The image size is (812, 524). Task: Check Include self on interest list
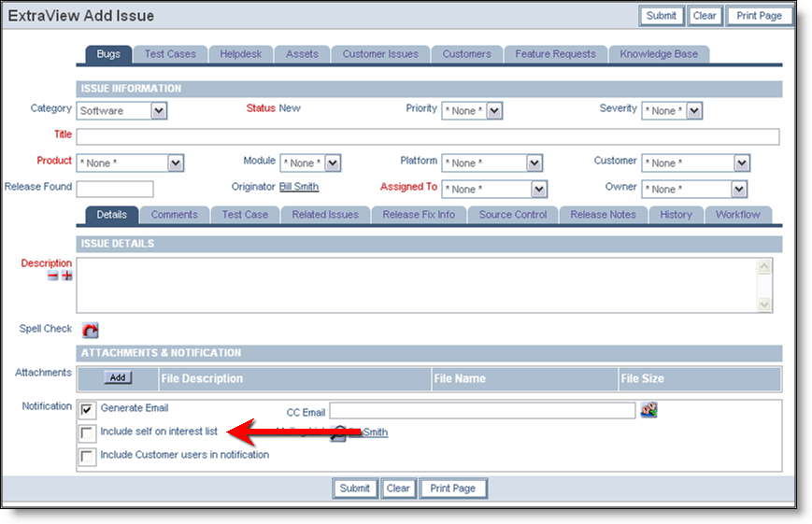[87, 432]
